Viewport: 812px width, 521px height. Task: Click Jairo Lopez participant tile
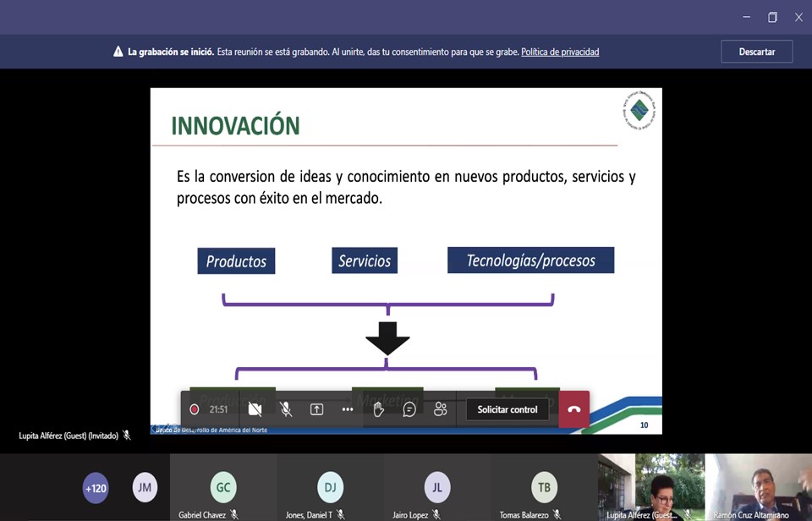[x=436, y=487]
